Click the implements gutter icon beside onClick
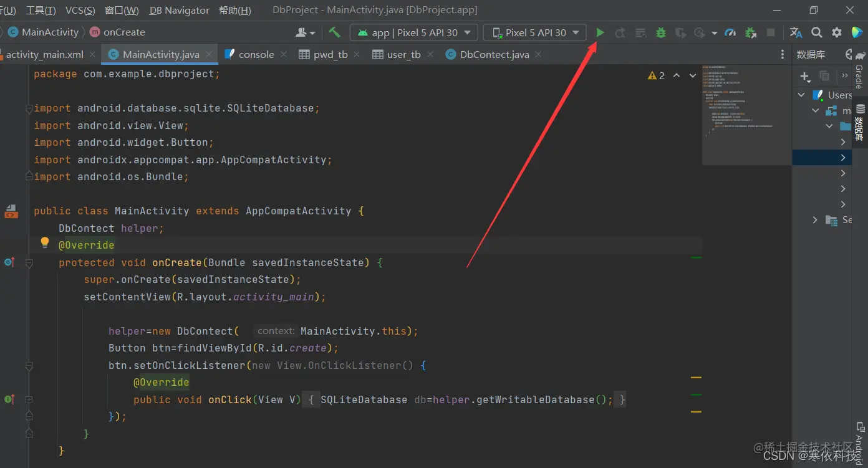 tap(9, 399)
